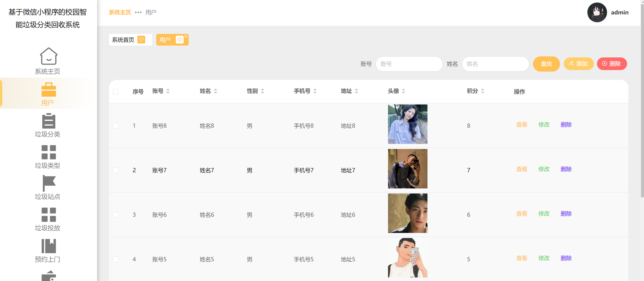
Task: Click the red 删除 button
Action: (612, 64)
